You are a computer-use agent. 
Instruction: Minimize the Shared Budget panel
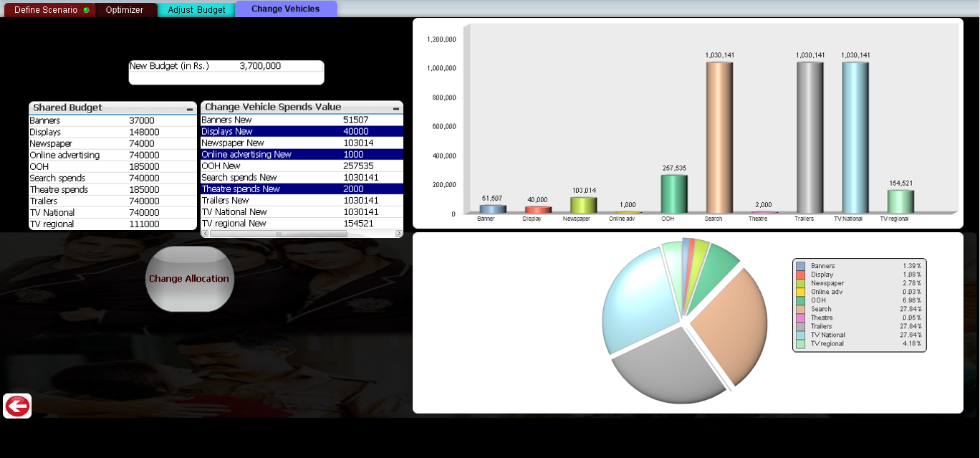[x=190, y=109]
